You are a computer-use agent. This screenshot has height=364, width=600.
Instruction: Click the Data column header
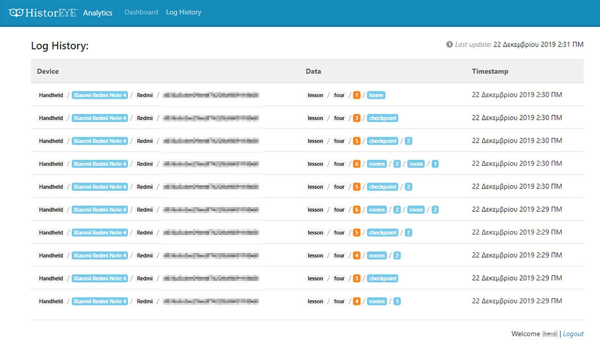coord(313,71)
